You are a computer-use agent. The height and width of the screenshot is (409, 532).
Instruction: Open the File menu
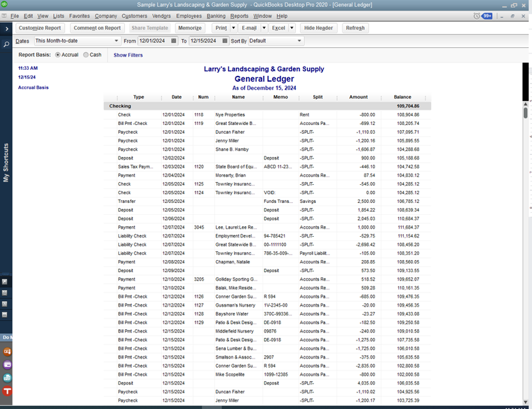coord(15,16)
